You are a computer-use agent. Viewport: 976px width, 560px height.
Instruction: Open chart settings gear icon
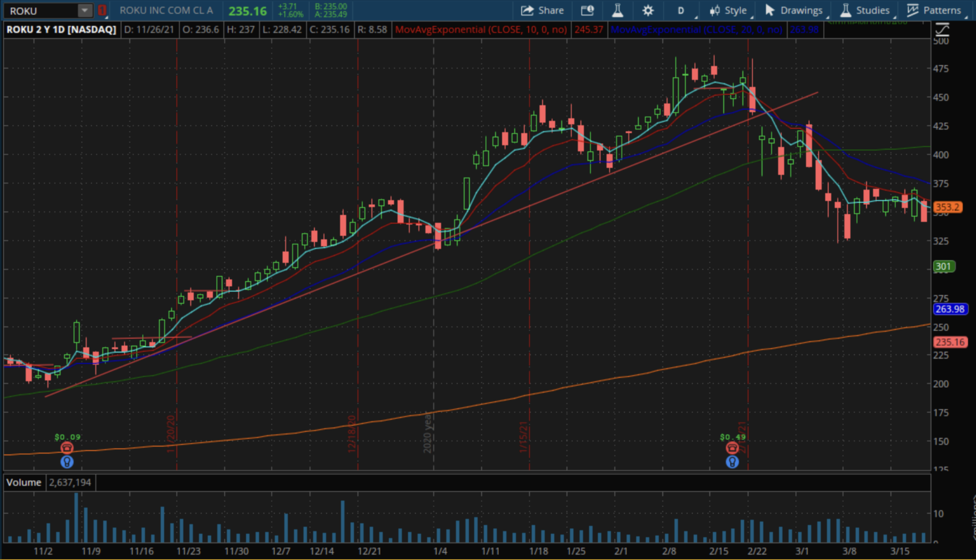648,10
